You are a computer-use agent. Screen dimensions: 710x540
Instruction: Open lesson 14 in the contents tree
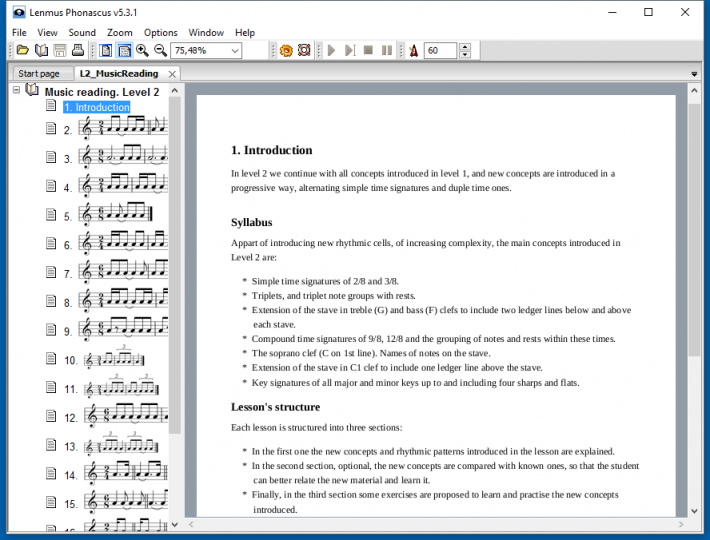tap(116, 474)
